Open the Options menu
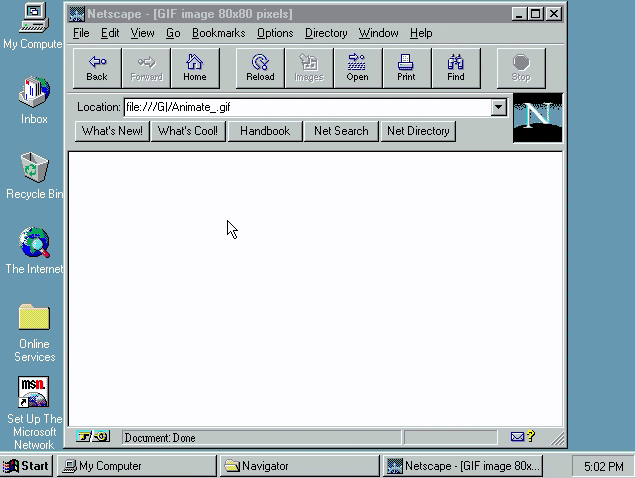 pos(275,33)
